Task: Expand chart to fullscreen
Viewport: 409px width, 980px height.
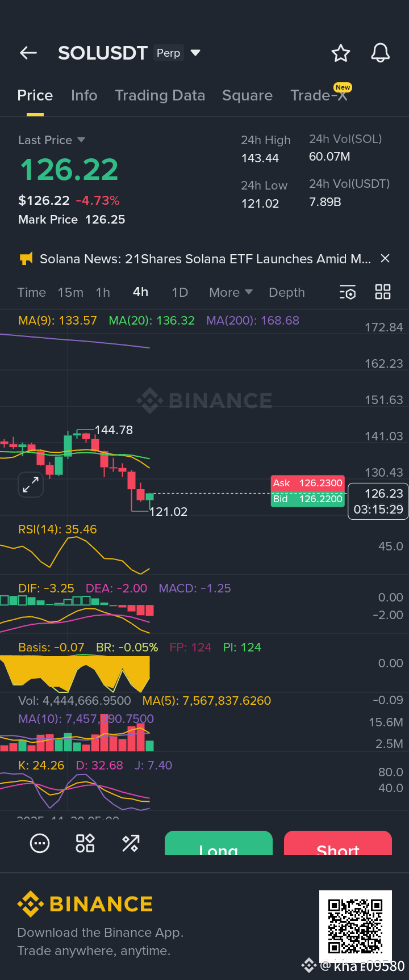Action: click(x=30, y=485)
